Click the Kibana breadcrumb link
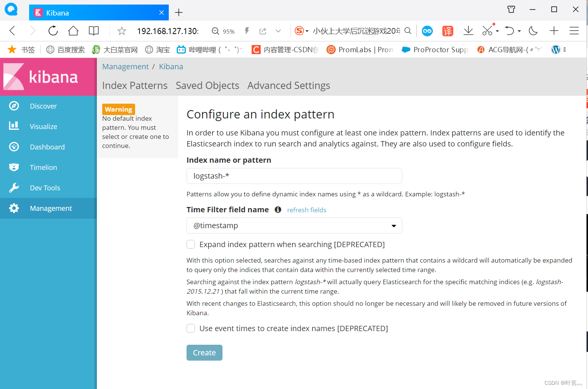The image size is (588, 389). [x=171, y=67]
